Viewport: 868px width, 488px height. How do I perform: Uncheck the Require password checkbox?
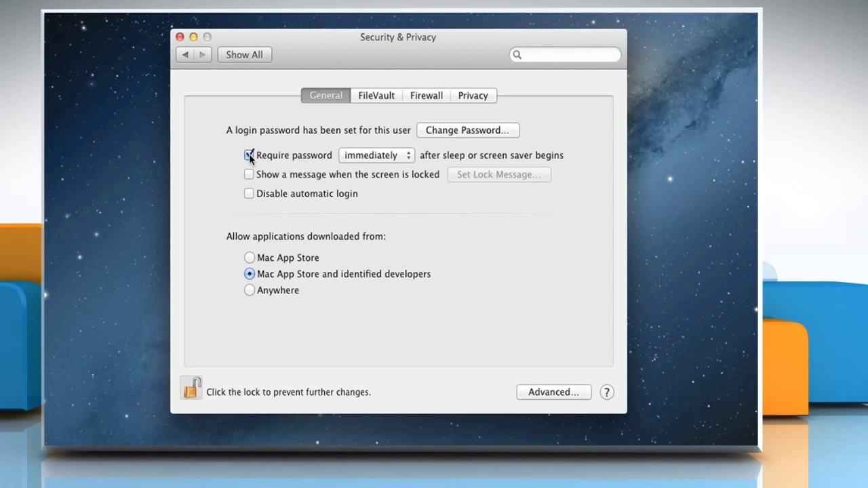point(249,155)
